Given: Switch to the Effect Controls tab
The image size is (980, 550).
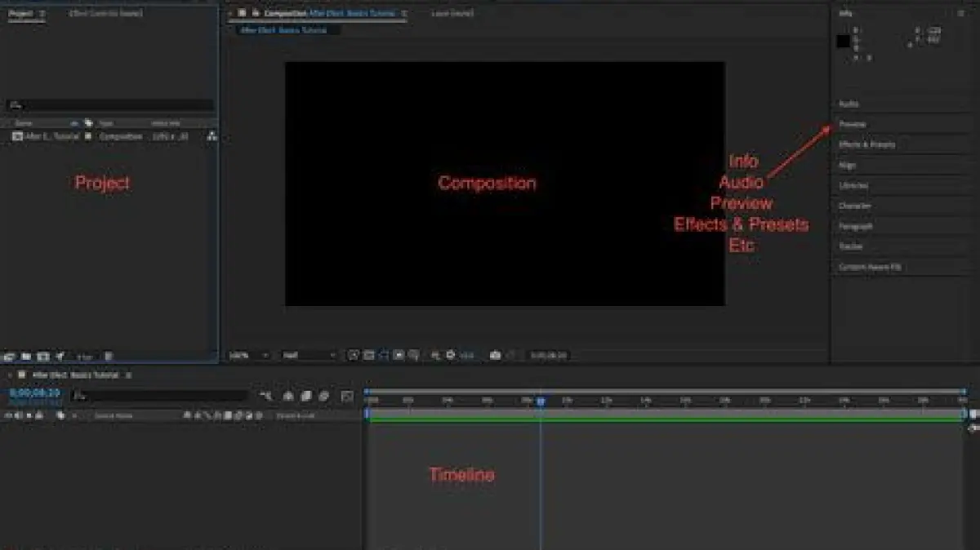Looking at the screenshot, I should click(105, 14).
